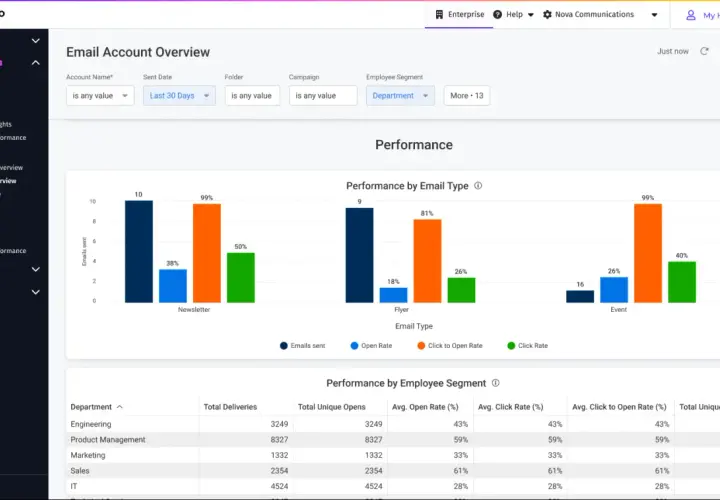Click the user profile icon
The image size is (720, 500).
[691, 16]
